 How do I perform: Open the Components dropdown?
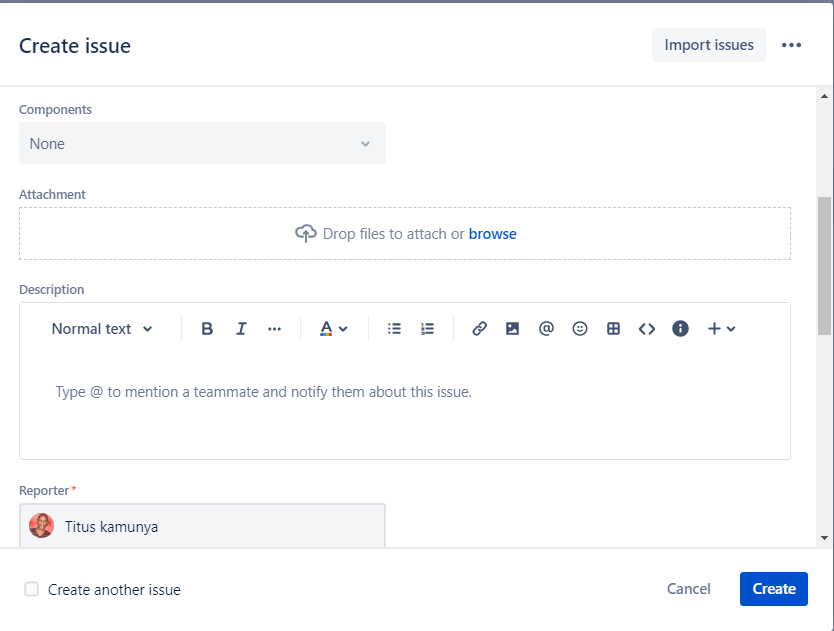(x=202, y=144)
